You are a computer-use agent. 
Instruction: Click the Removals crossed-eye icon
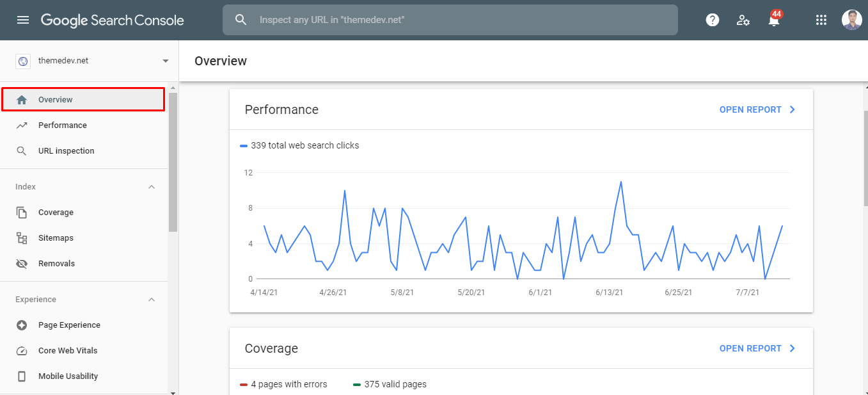coord(22,264)
